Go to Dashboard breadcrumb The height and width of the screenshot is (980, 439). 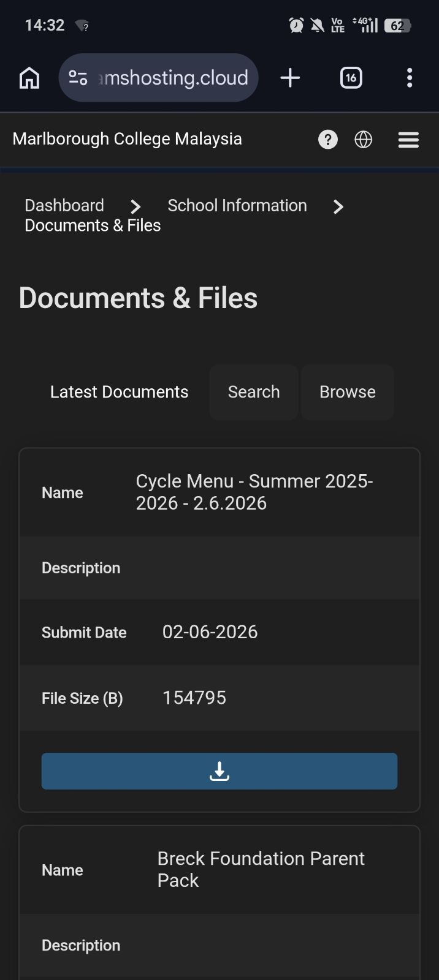[64, 205]
